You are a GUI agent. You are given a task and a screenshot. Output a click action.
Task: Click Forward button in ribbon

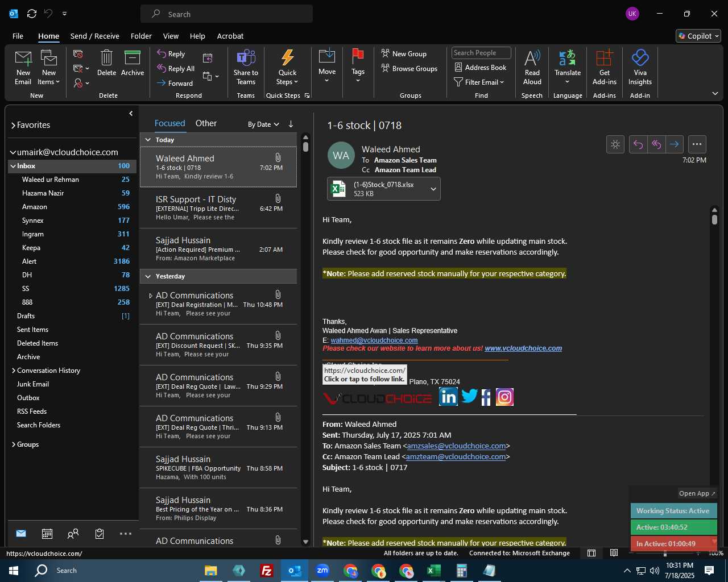175,83
